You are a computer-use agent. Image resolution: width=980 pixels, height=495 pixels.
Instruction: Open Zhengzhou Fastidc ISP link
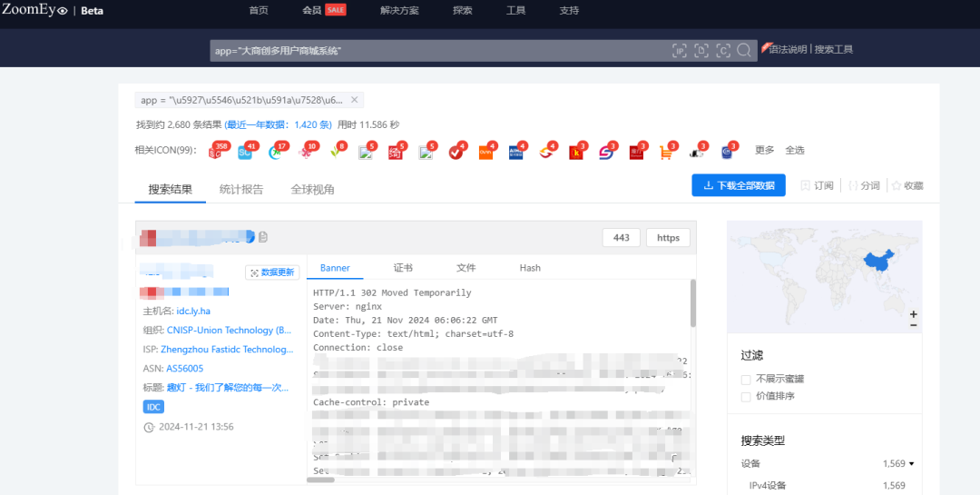tap(227, 350)
